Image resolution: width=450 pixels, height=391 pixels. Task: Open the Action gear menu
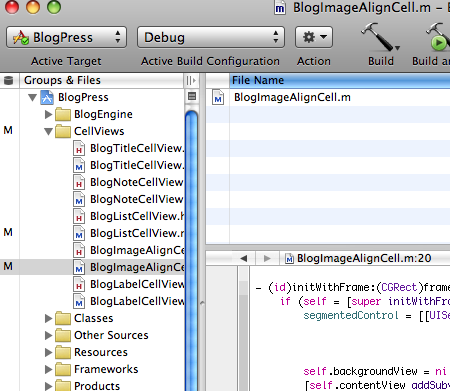[314, 37]
